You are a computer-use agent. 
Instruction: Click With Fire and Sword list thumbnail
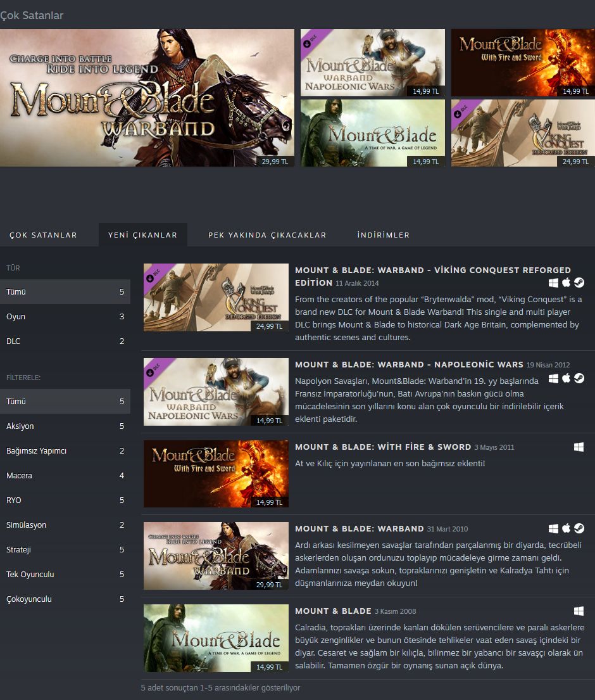point(216,474)
